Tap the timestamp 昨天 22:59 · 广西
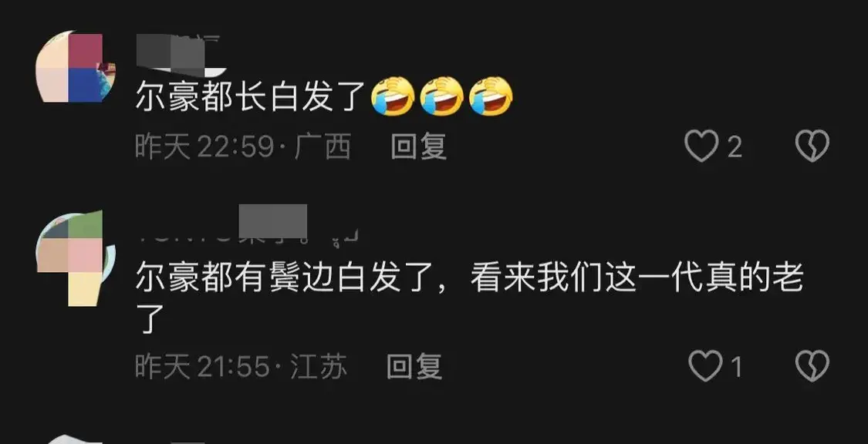This screenshot has width=868, height=444. pos(244,147)
